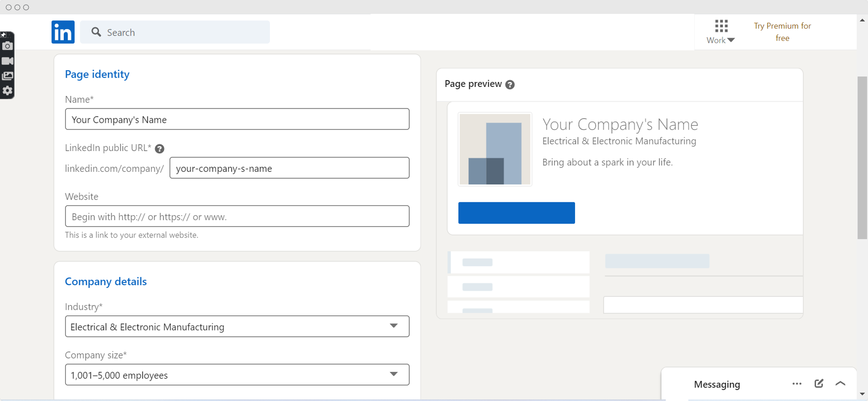Click the blue button in page preview

(516, 213)
